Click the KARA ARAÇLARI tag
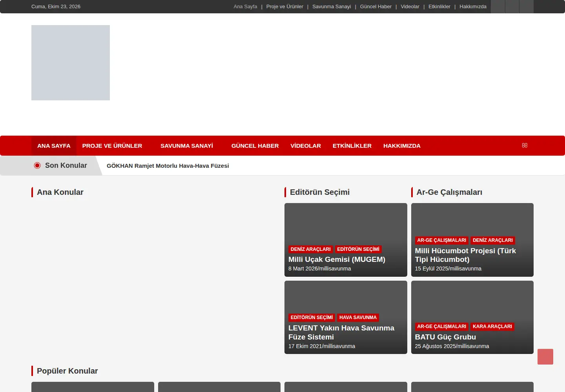Image resolution: width=565 pixels, height=392 pixels. coord(492,327)
